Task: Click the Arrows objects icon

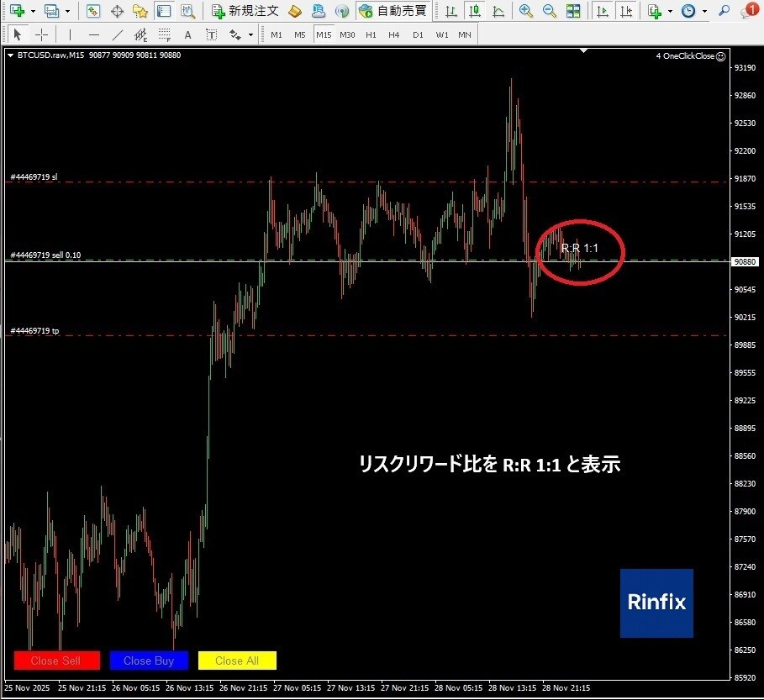Action: [x=235, y=34]
